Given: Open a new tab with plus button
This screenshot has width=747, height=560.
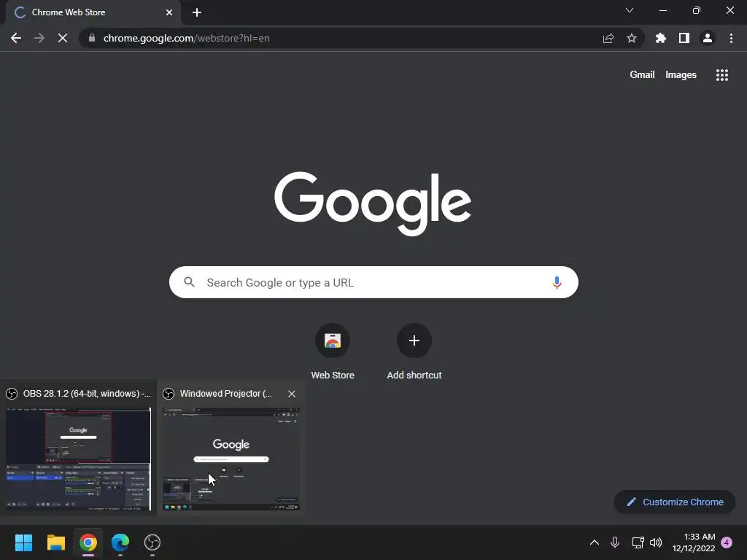Looking at the screenshot, I should click(x=197, y=12).
